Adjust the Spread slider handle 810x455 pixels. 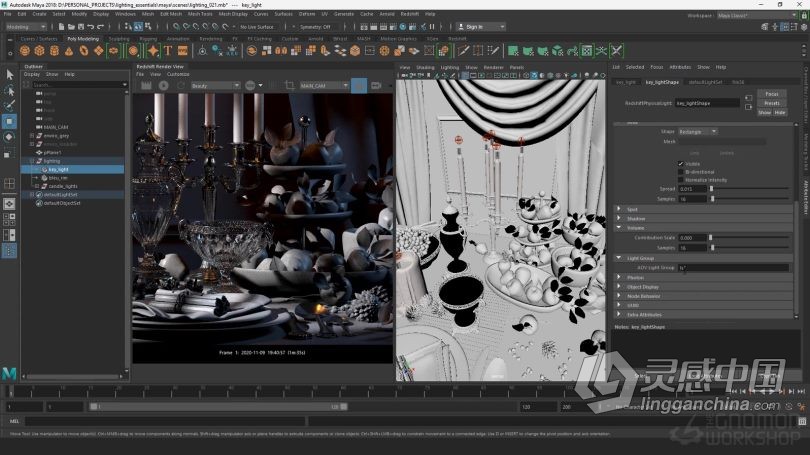coord(711,189)
